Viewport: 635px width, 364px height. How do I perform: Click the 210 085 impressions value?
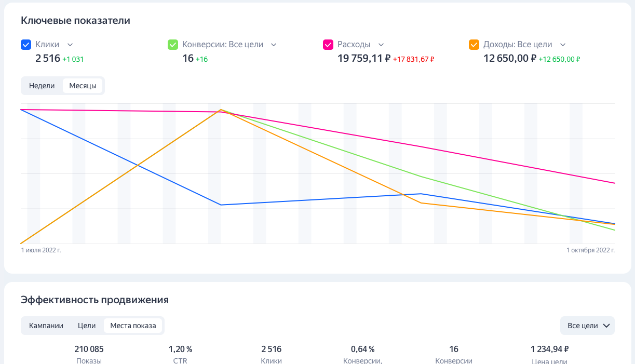(89, 349)
